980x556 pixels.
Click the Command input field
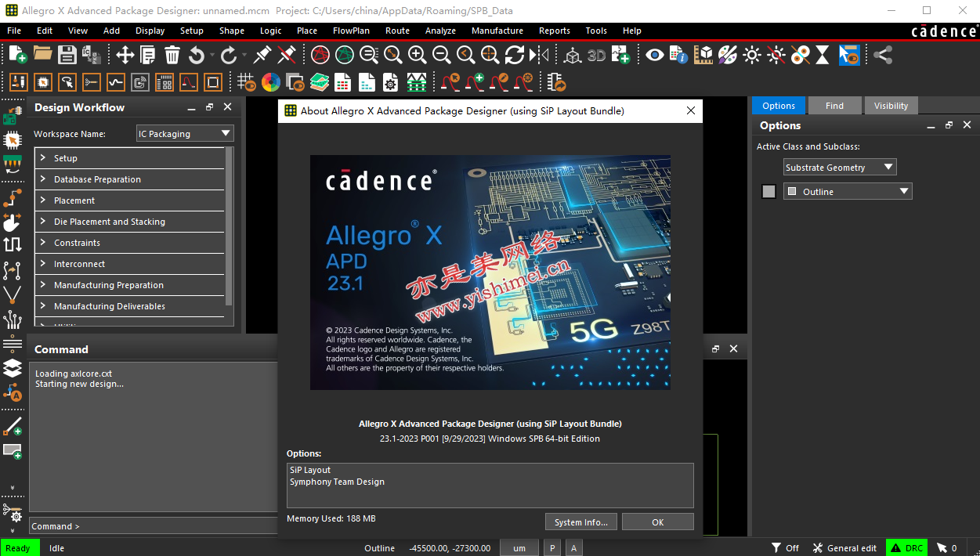(x=154, y=526)
